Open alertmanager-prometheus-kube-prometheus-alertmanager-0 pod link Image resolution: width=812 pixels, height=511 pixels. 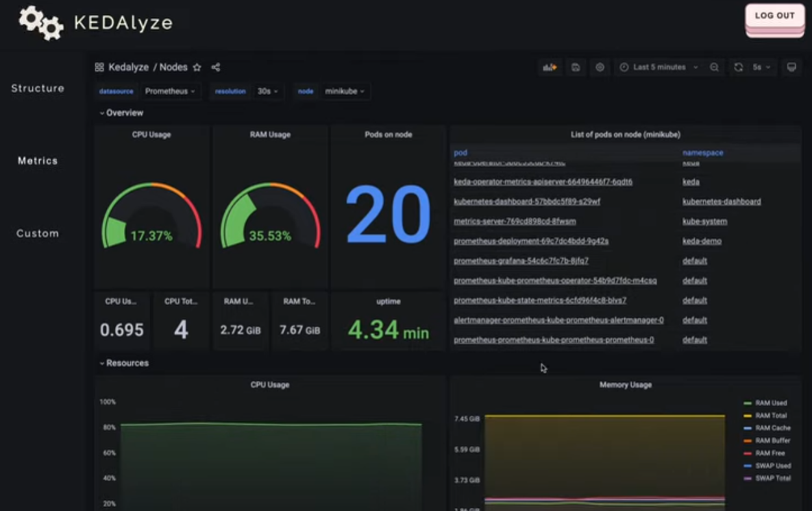click(558, 320)
